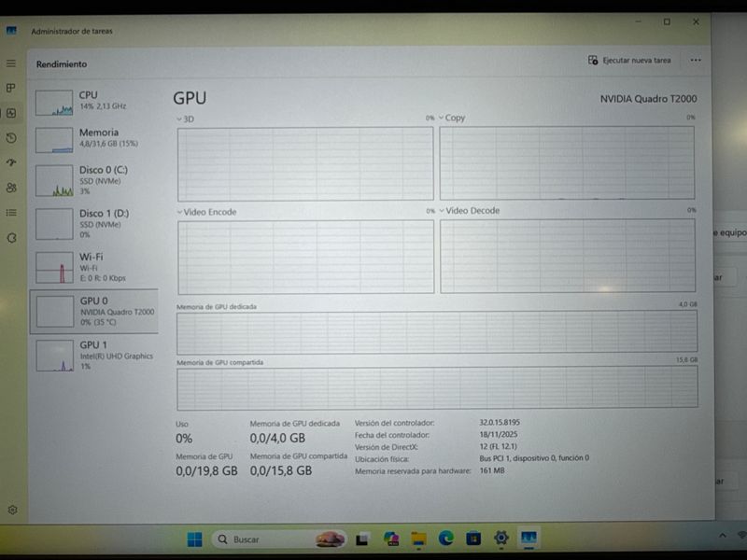Open the 3D engine graph dropdown

pyautogui.click(x=186, y=119)
